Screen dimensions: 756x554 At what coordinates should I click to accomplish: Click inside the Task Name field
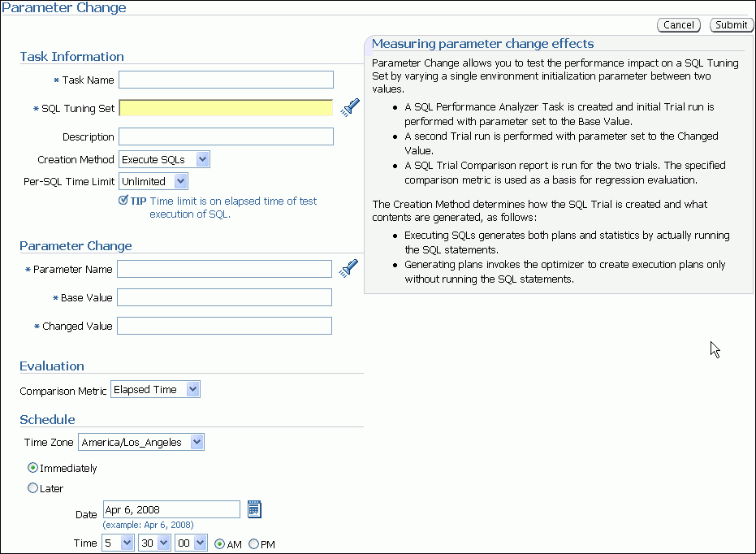click(x=225, y=80)
